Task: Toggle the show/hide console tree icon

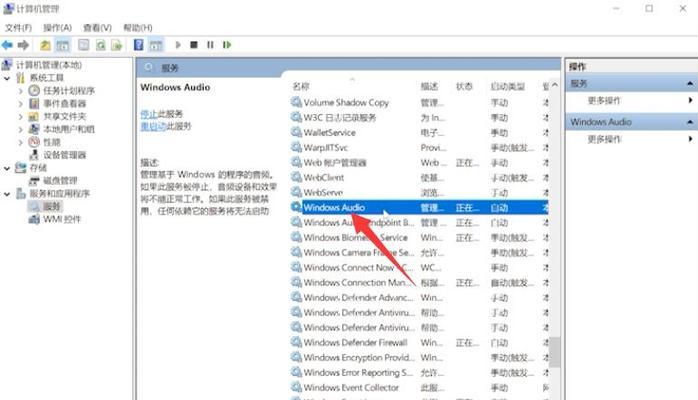Action: [63, 45]
